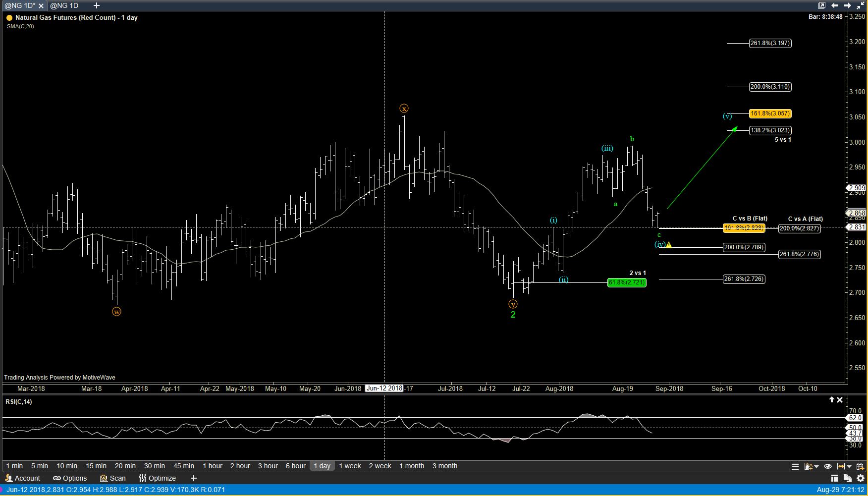Open the Options menu

pos(70,478)
